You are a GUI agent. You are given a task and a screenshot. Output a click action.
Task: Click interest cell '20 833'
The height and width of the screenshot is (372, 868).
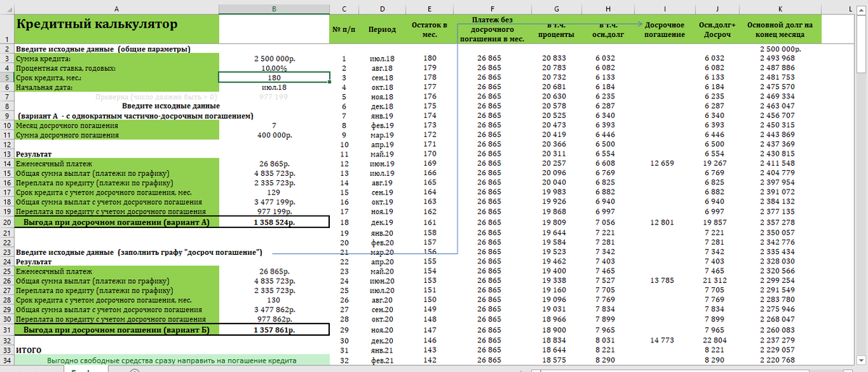(556, 58)
